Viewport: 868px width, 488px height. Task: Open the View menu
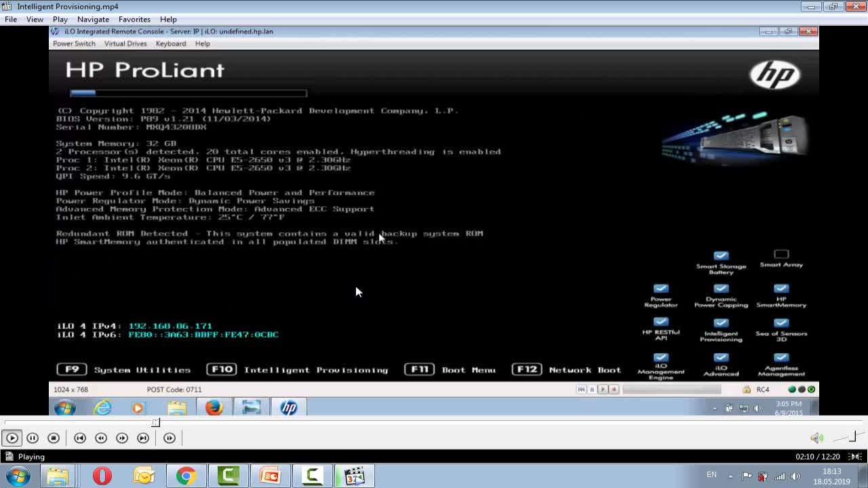35,20
